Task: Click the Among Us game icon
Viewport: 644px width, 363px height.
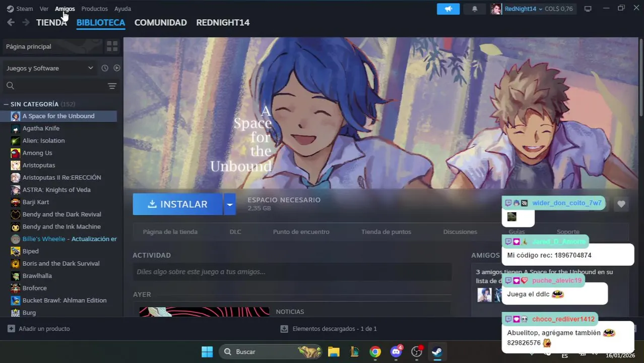Action: click(x=16, y=153)
